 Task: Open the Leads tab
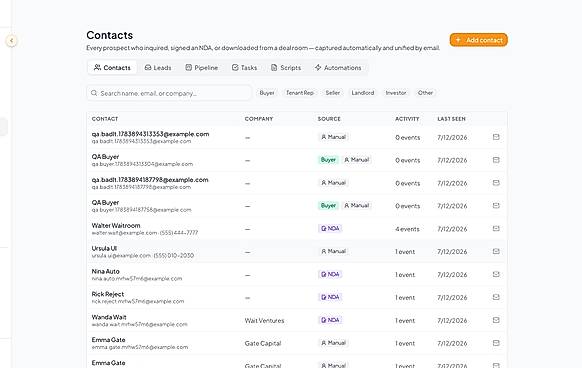(x=158, y=68)
